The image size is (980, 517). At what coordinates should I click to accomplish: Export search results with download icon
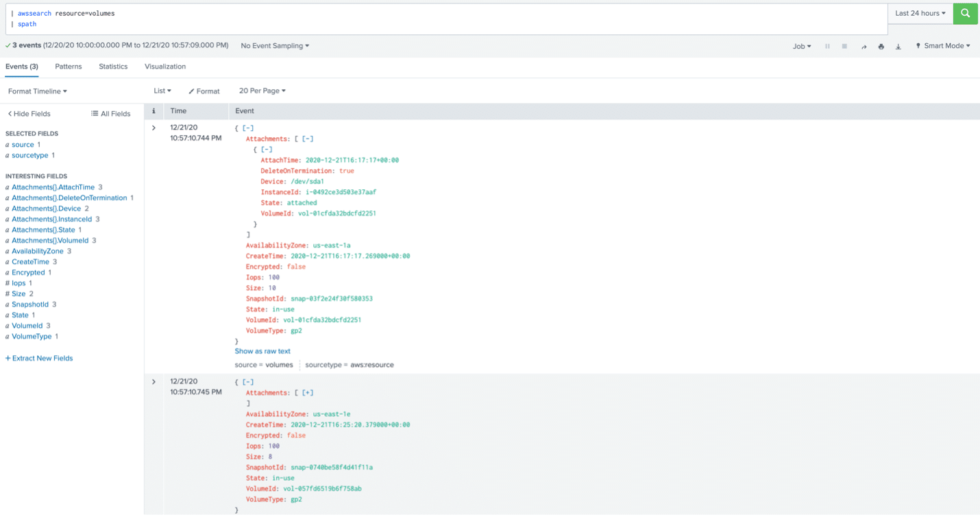click(898, 46)
